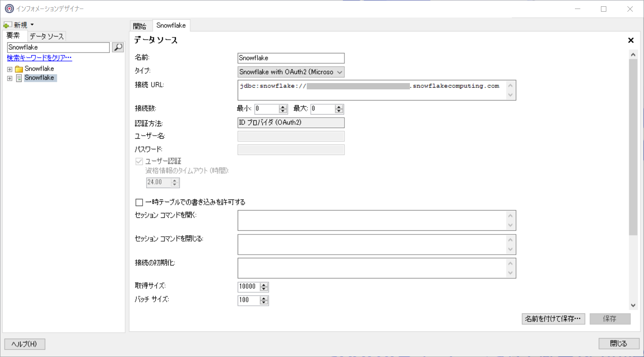
Task: Click the ヘルプ(H) button
Action: [x=25, y=344]
